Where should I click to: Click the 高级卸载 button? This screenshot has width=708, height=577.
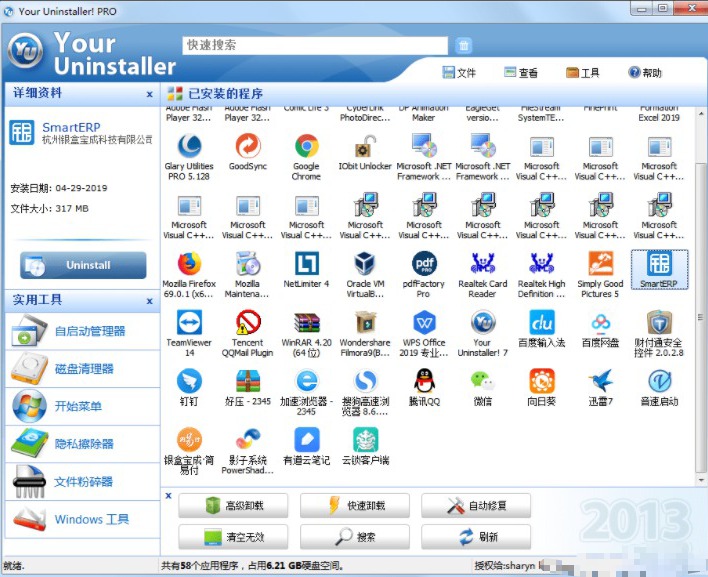pos(233,505)
